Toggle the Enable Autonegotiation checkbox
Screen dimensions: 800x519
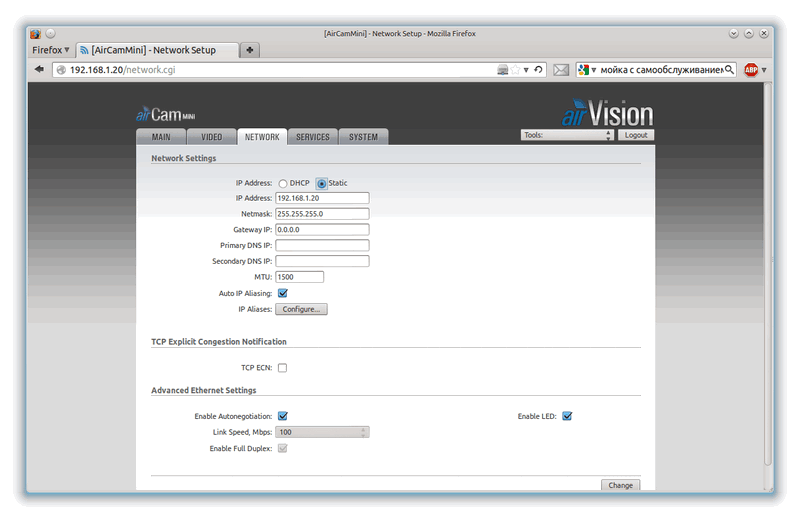pos(283,416)
